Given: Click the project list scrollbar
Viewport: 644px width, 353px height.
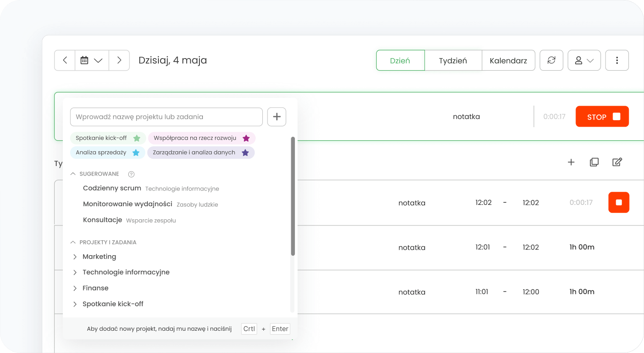Looking at the screenshot, I should (293, 197).
